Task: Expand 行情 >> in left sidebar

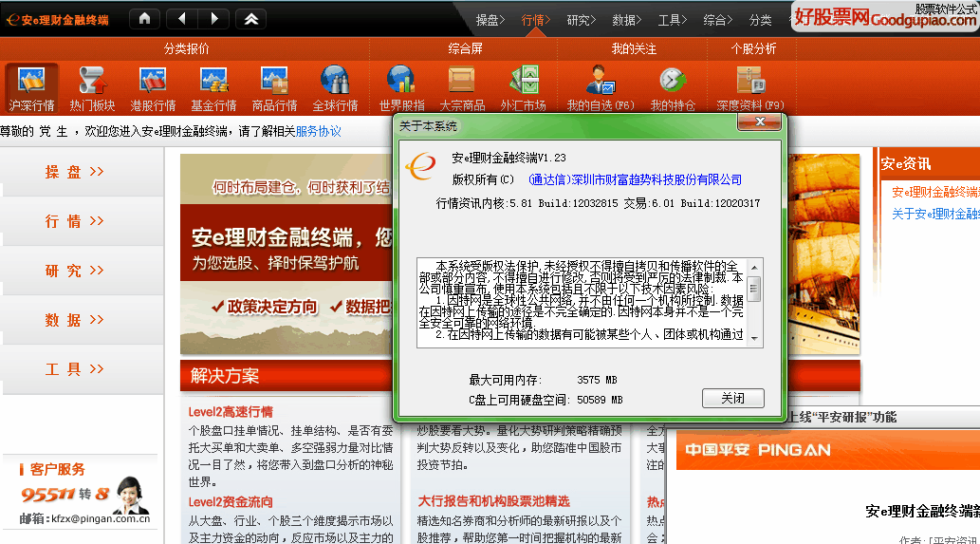Action: click(74, 221)
